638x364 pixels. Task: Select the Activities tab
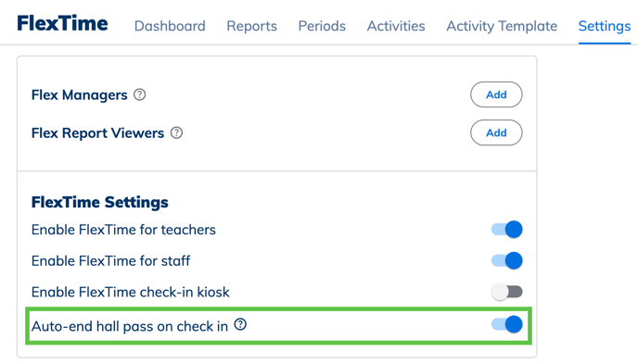pos(396,26)
